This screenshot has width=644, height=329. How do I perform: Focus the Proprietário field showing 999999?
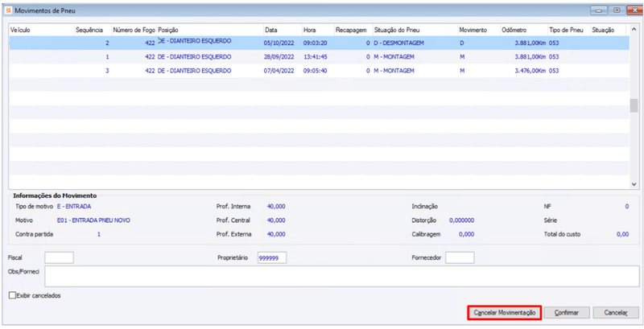[272, 257]
